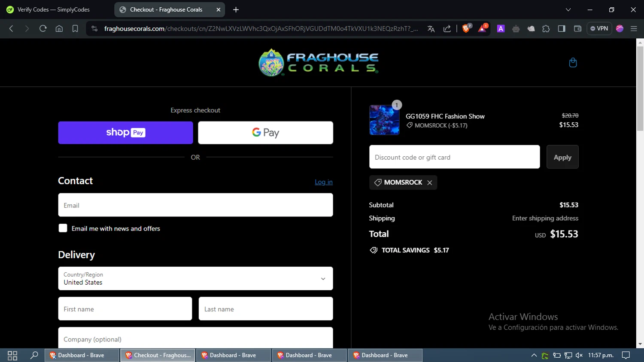Open a new browser tab
This screenshot has width=644, height=362.
pyautogui.click(x=236, y=9)
